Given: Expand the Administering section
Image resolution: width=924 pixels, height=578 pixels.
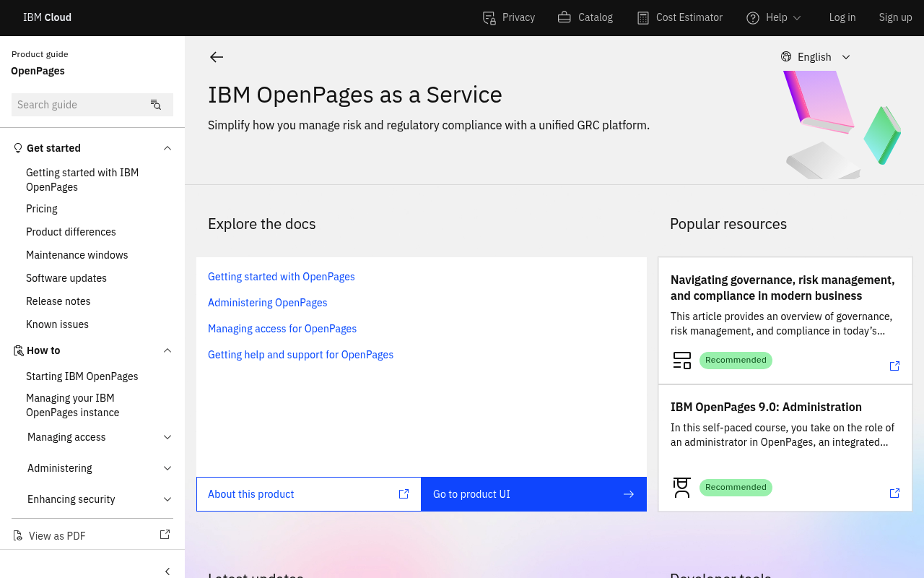Looking at the screenshot, I should (167, 468).
